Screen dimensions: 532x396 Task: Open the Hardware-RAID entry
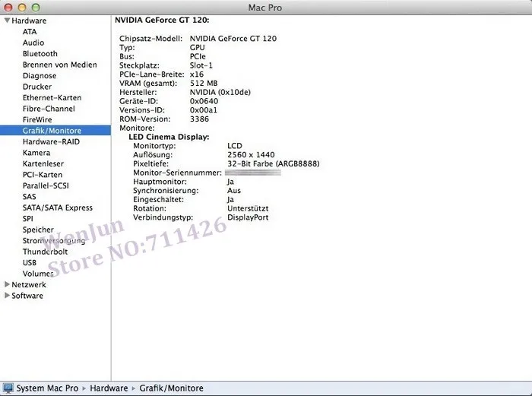click(51, 141)
